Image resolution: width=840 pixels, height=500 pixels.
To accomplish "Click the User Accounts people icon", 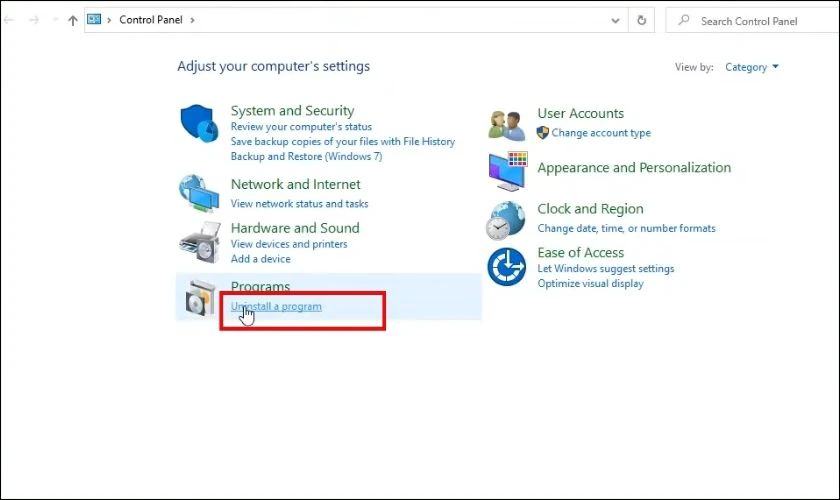I will (506, 125).
